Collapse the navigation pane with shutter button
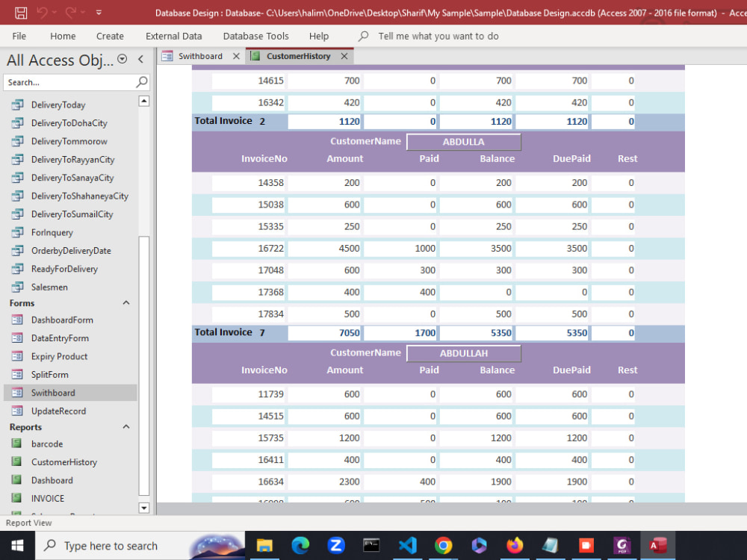Screen dimensions: 747x560 (x=140, y=59)
